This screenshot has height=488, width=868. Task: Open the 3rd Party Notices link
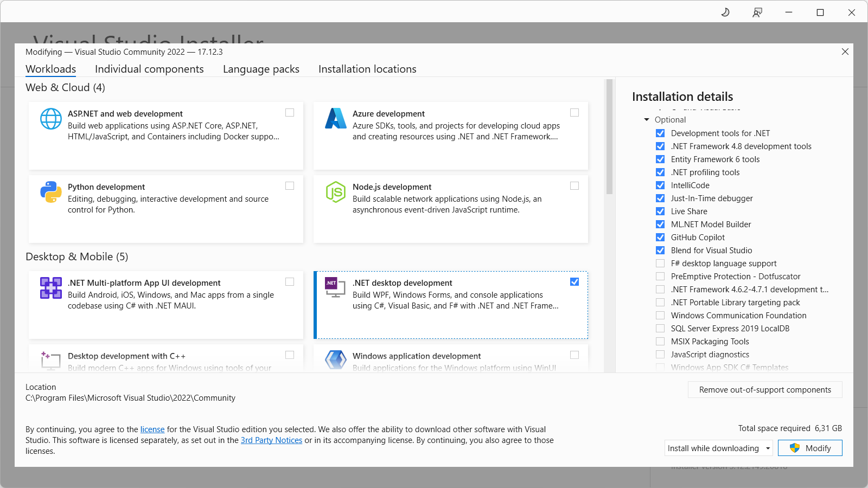tap(271, 440)
